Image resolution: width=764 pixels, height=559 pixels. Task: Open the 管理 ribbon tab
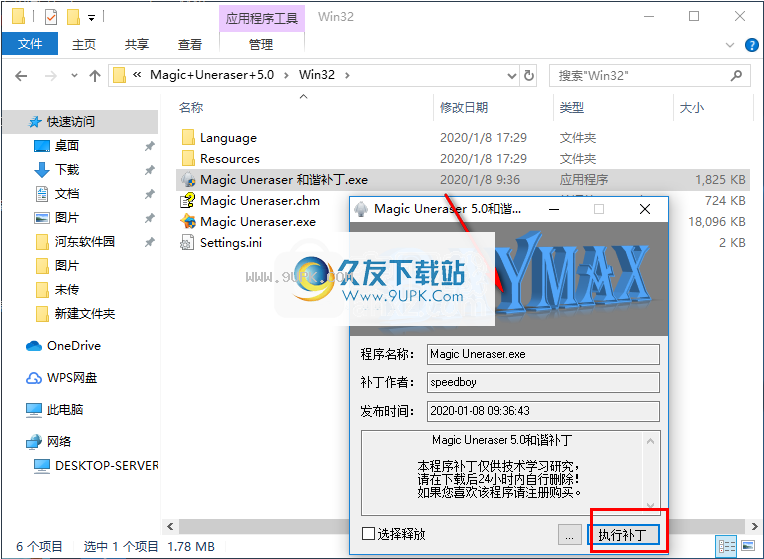point(261,44)
